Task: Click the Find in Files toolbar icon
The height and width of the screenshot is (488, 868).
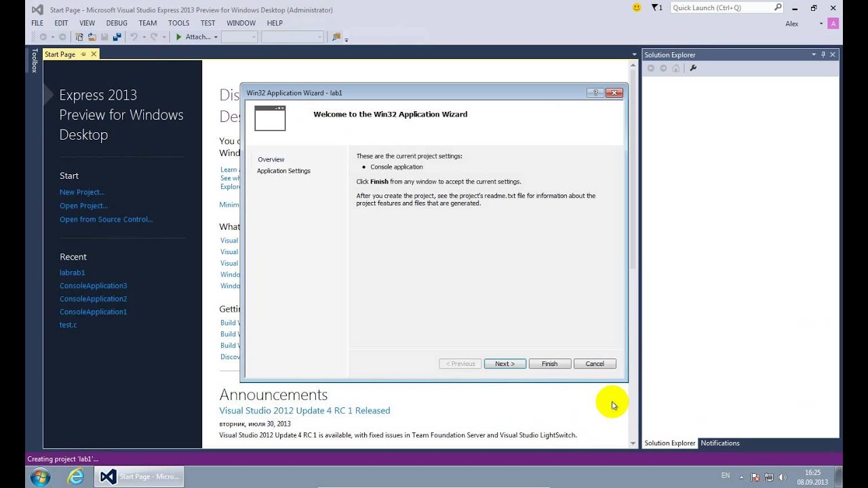Action: point(336,37)
